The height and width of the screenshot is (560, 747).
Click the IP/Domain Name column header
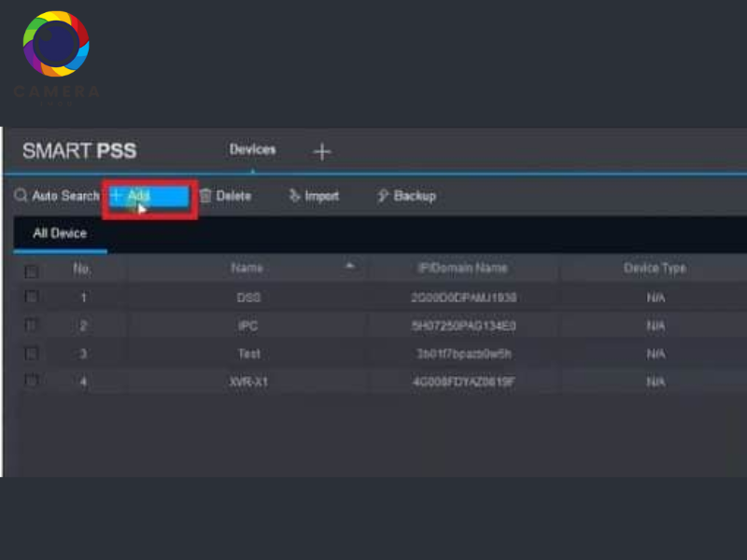pyautogui.click(x=463, y=268)
